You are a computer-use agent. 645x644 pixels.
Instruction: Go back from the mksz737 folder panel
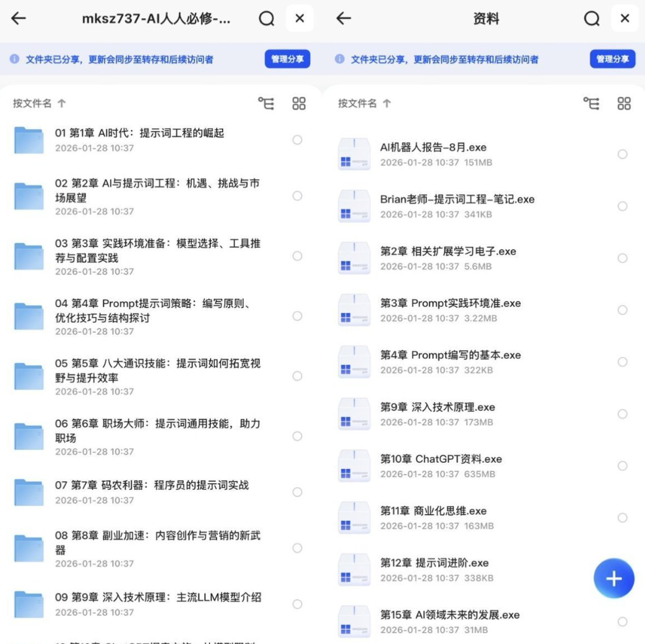[18, 18]
